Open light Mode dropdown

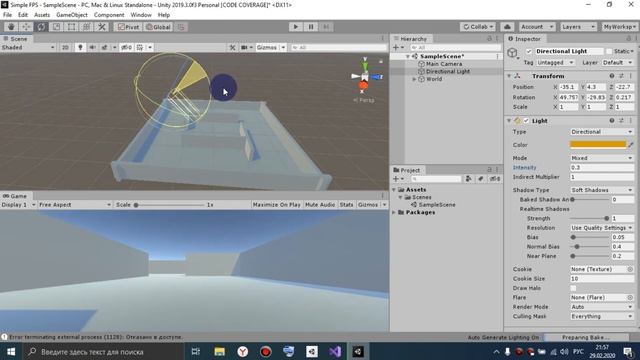602,158
